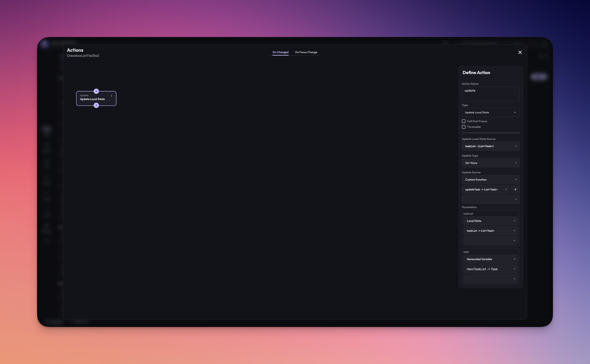
Task: Open the Update Type Set Value dropdown
Action: click(x=490, y=163)
